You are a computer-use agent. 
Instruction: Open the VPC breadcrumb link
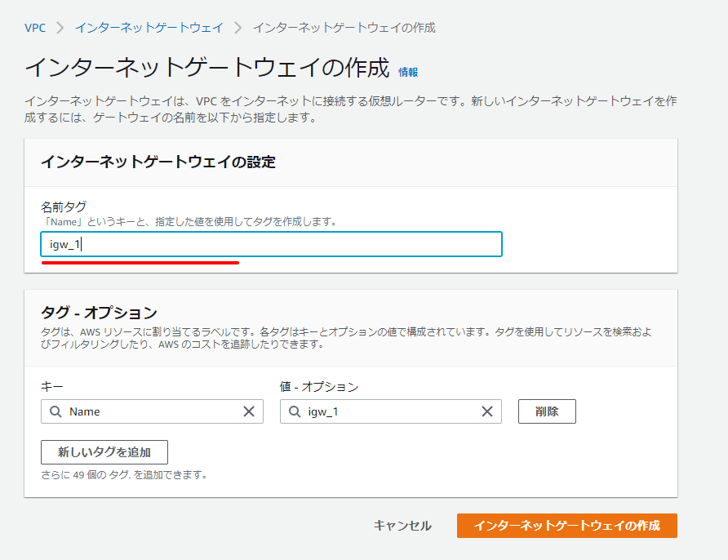coord(35,28)
